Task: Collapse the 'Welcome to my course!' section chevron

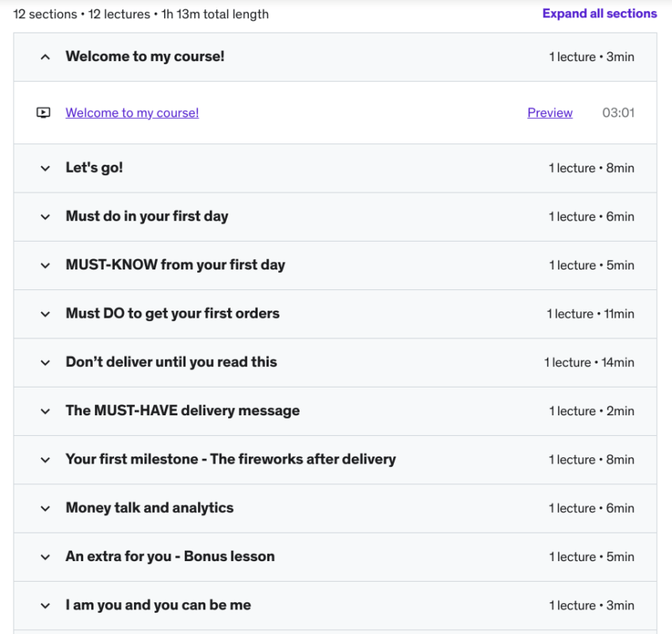Action: click(x=45, y=57)
